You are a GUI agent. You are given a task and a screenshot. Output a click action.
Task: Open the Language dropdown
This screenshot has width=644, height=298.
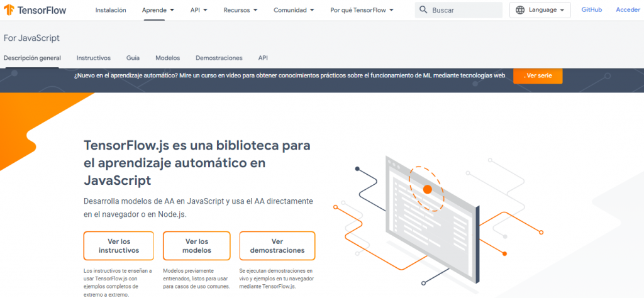click(540, 10)
